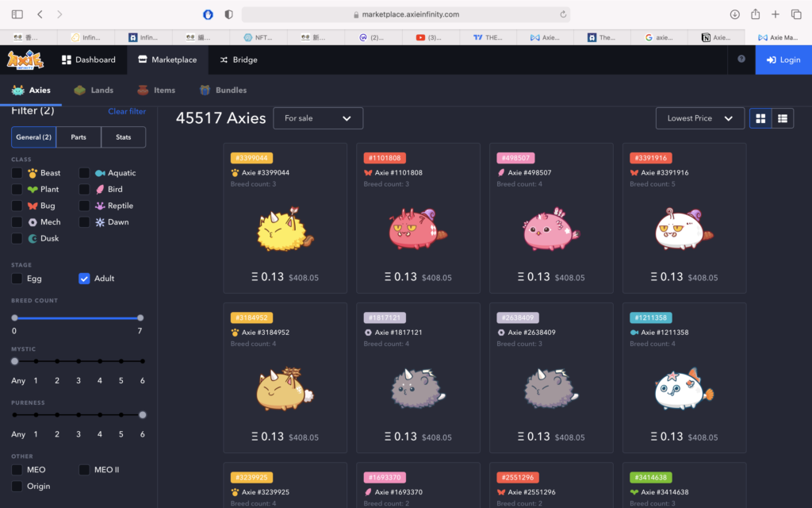Switch to list view layout icon

783,118
